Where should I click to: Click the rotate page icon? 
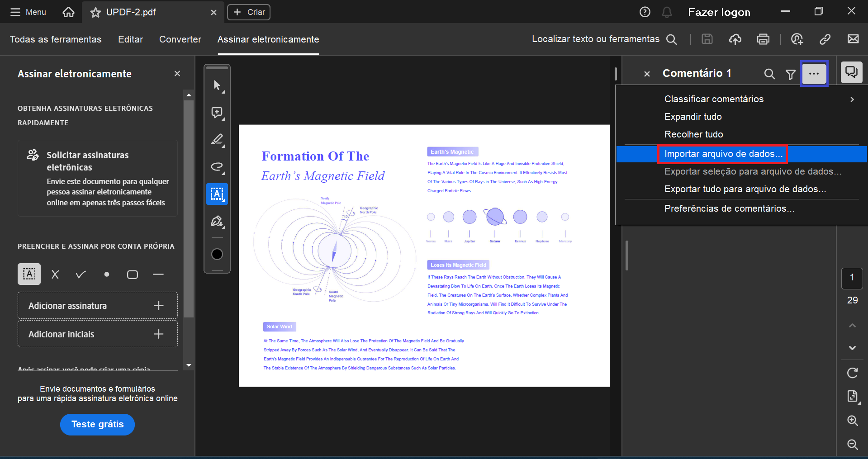[852, 373]
